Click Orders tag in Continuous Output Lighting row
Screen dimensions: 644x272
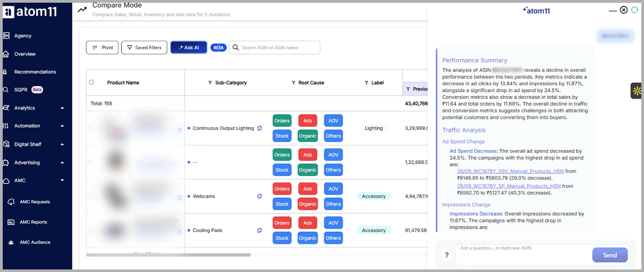coord(282,121)
